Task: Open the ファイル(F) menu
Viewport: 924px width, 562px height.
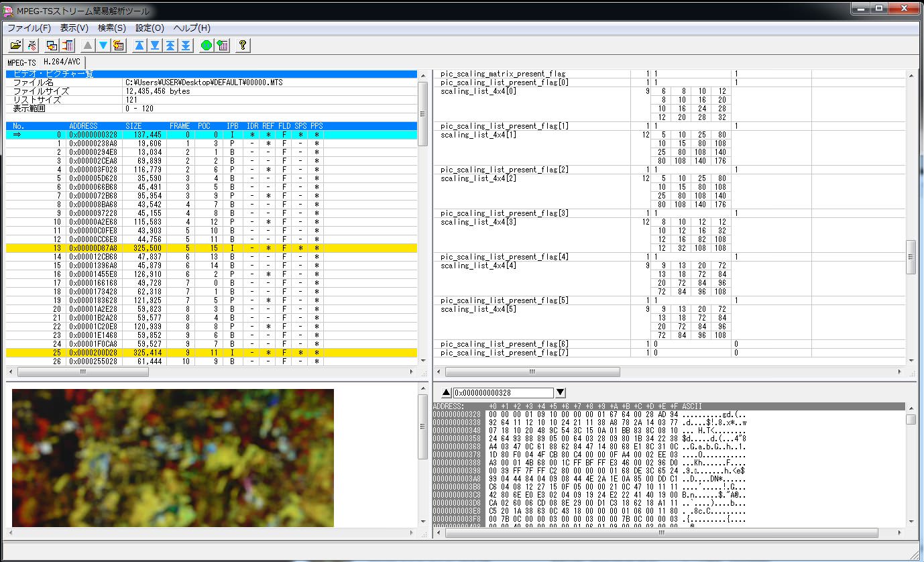Action: [29, 28]
